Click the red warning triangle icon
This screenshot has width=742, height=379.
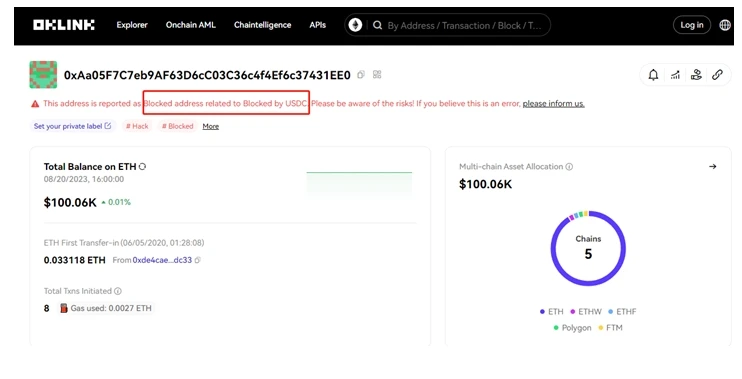tap(35, 104)
